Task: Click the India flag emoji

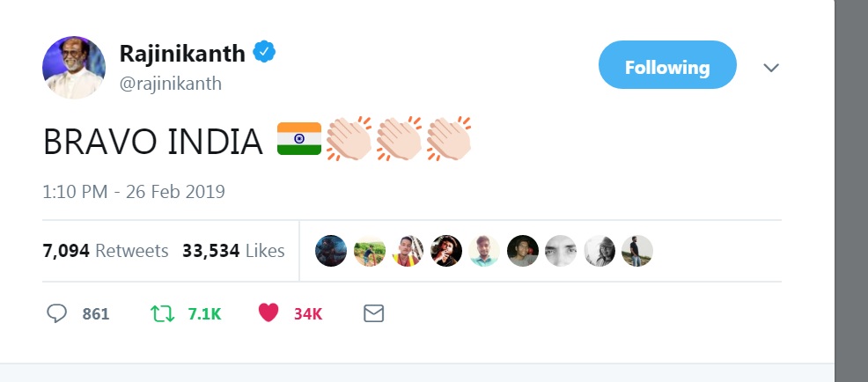Action: point(298,139)
